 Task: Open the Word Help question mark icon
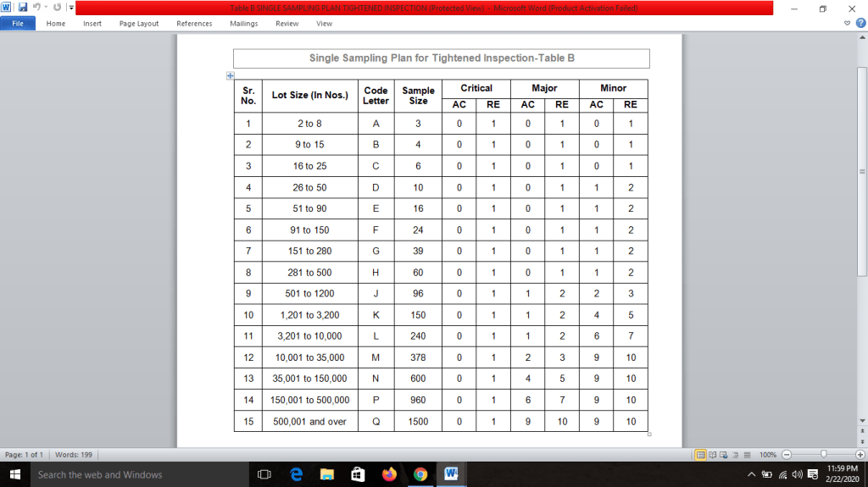[x=859, y=24]
